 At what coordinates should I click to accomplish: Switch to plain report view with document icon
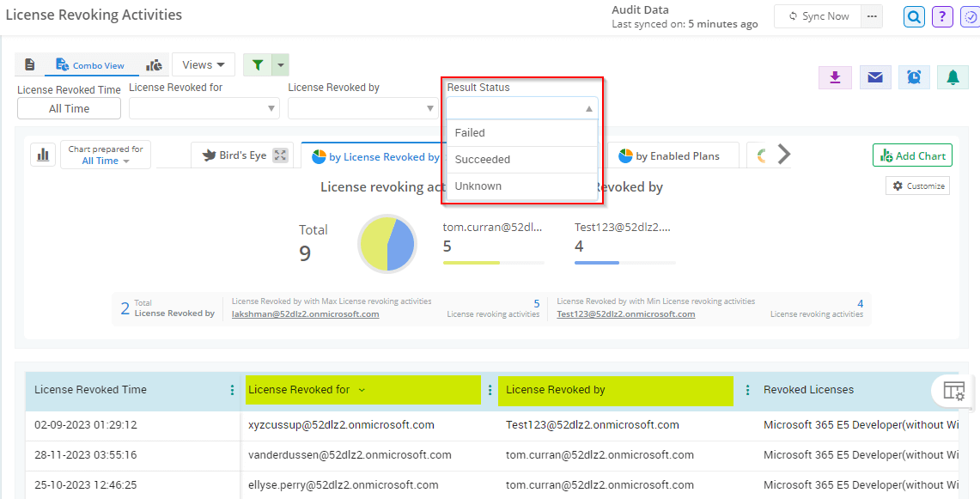point(31,64)
